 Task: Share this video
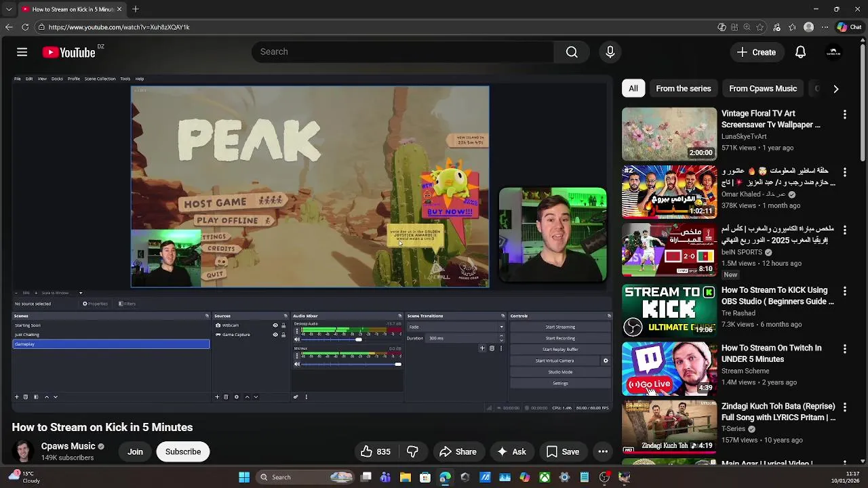click(x=458, y=451)
